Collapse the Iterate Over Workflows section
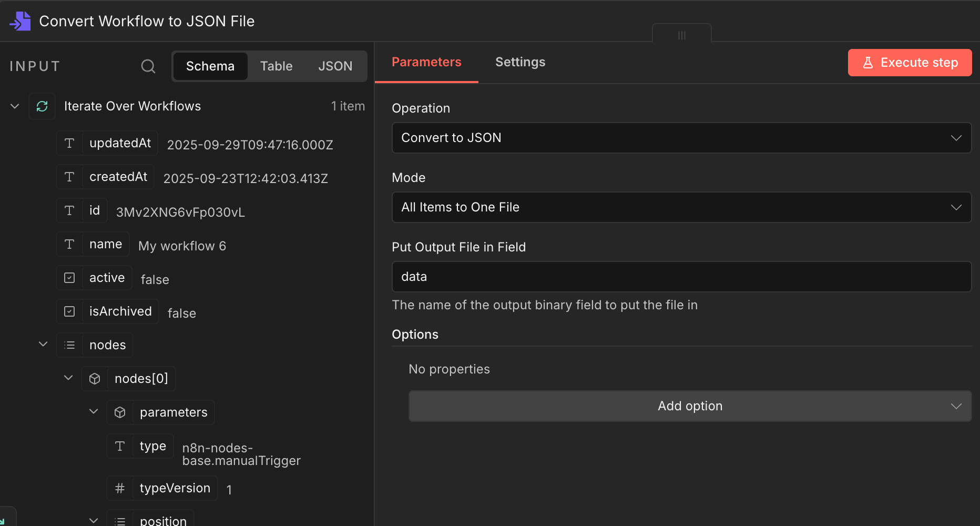 (15, 106)
